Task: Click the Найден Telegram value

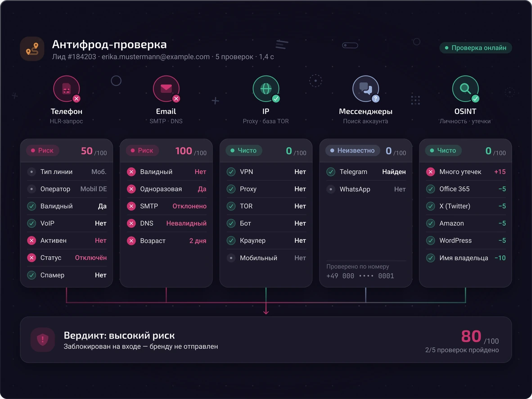Action: coord(394,172)
